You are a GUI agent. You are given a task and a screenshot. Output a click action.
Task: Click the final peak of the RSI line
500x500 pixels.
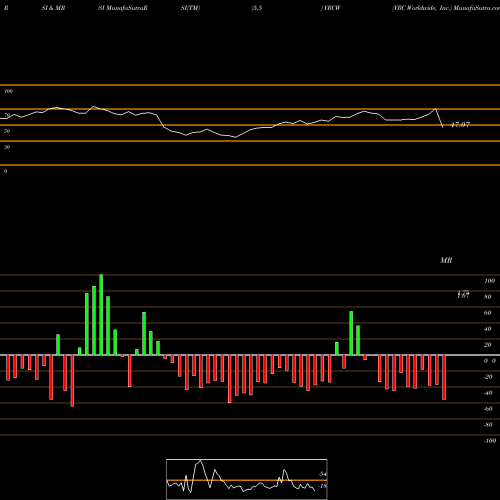tap(435, 109)
